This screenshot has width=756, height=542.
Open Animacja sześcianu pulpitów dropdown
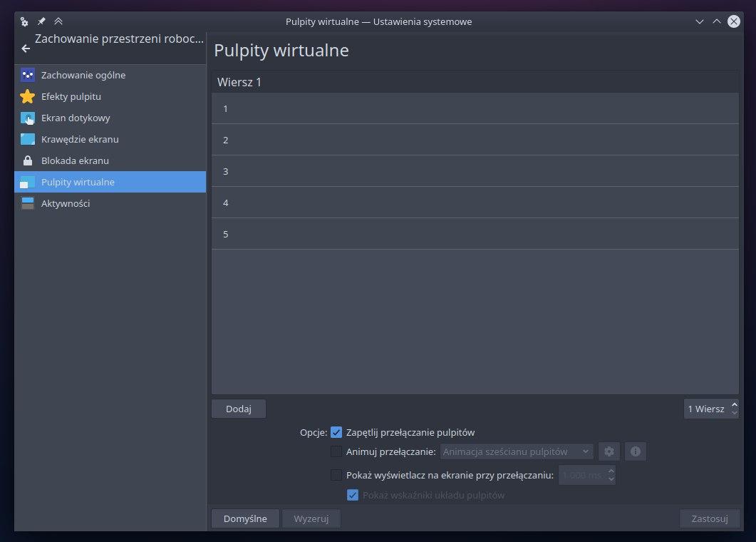click(x=517, y=451)
